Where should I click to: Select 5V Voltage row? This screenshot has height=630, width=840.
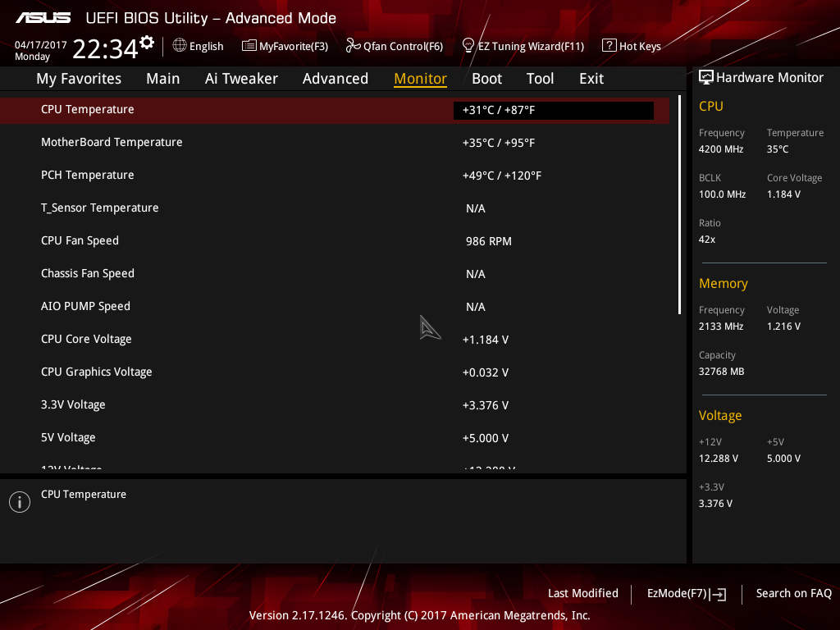(x=335, y=438)
